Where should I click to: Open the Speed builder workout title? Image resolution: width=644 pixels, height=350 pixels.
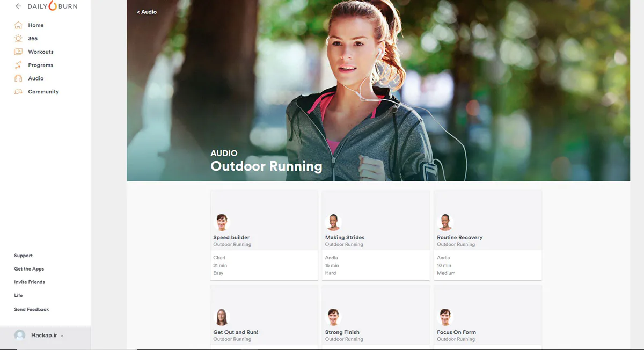click(x=231, y=237)
